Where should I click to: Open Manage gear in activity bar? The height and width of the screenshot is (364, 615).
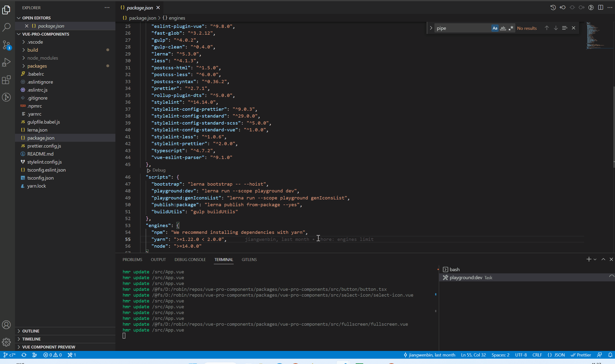(6, 342)
